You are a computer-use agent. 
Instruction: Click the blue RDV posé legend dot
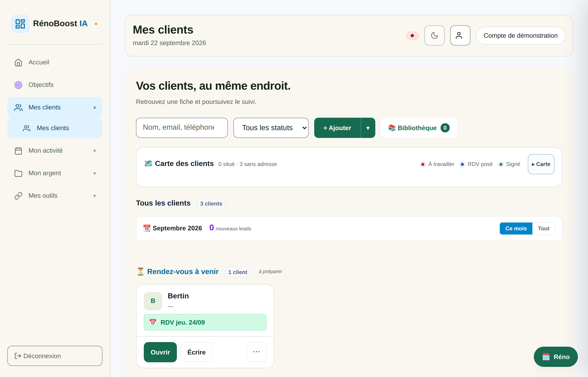tap(462, 164)
